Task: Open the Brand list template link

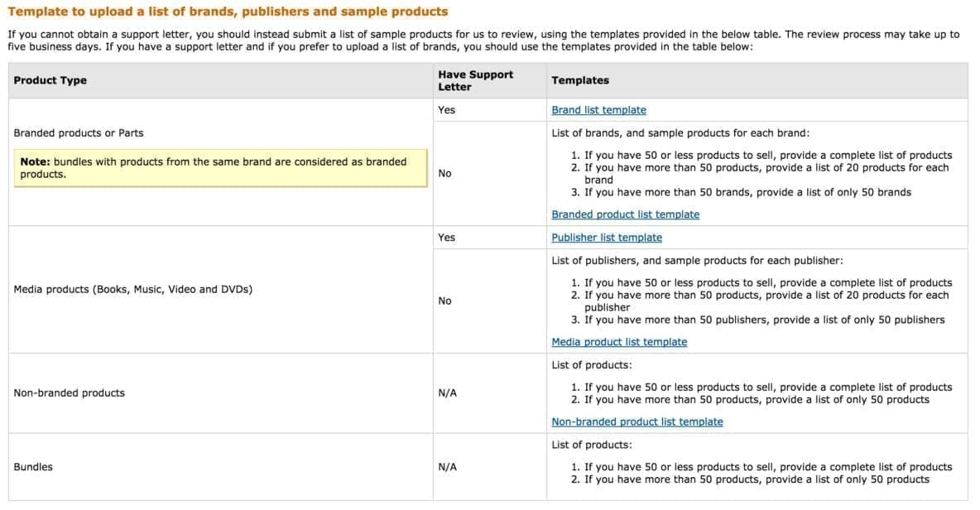Action: pyautogui.click(x=598, y=109)
